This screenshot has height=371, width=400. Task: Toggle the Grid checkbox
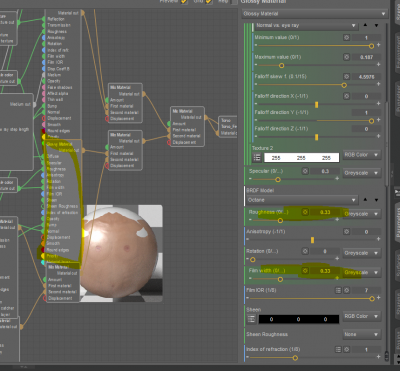pos(209,1)
